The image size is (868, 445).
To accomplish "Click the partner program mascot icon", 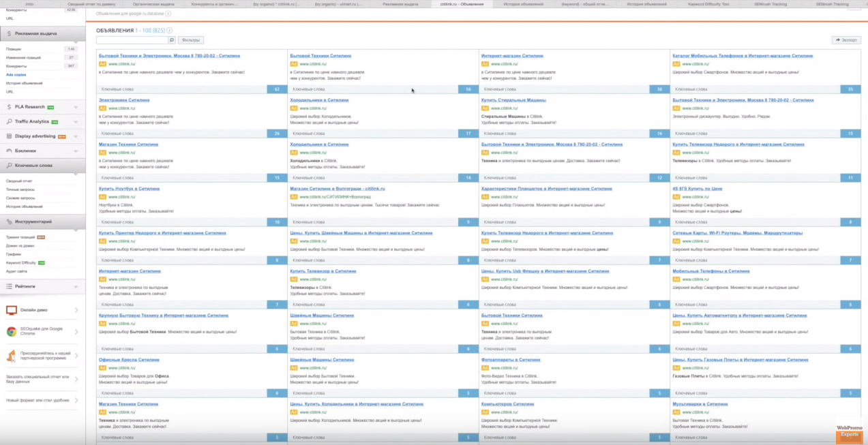I will 12,355.
